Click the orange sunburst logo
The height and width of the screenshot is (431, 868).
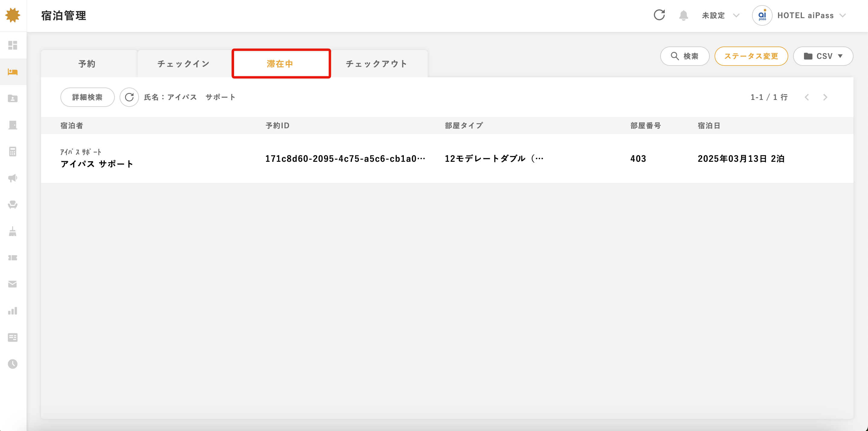point(13,15)
